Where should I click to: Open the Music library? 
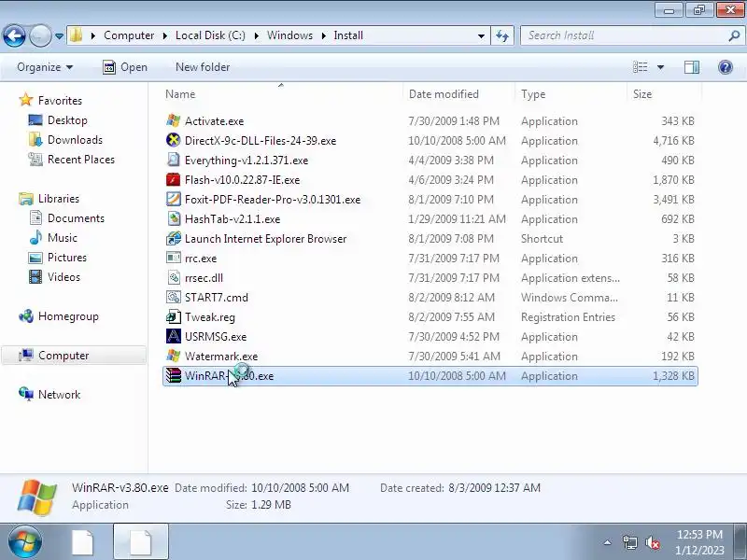tap(62, 237)
